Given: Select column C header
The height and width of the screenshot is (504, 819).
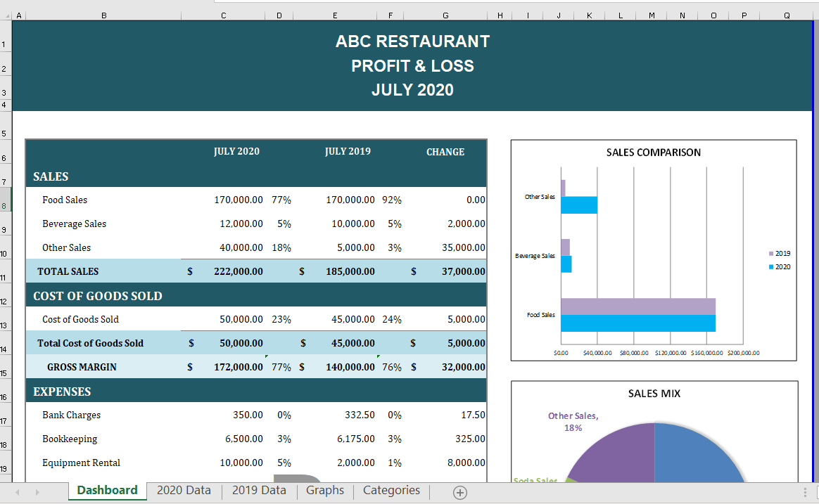Looking at the screenshot, I should point(224,15).
